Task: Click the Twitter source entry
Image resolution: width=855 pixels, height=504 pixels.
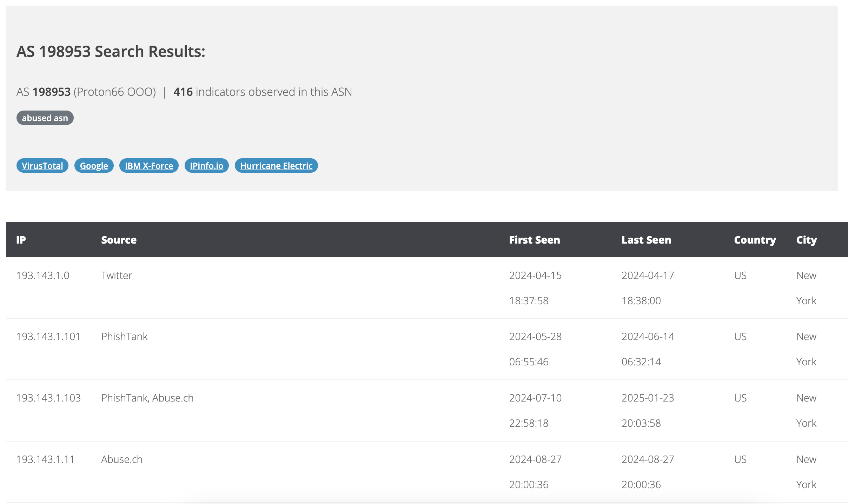Action: pyautogui.click(x=117, y=276)
